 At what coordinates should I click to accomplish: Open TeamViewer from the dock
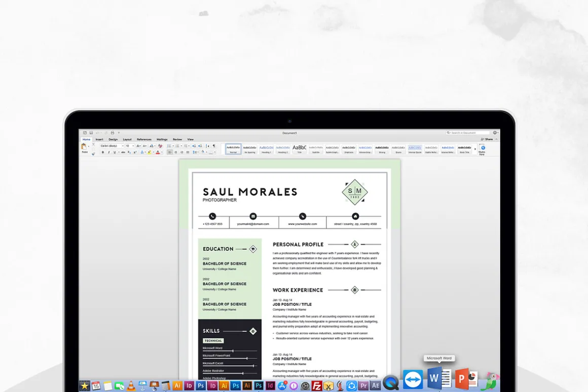[413, 379]
